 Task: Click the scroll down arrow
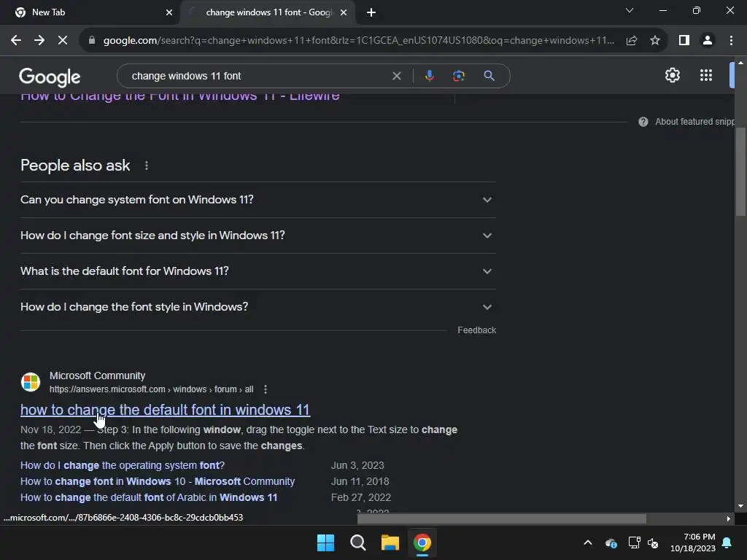pos(741,506)
